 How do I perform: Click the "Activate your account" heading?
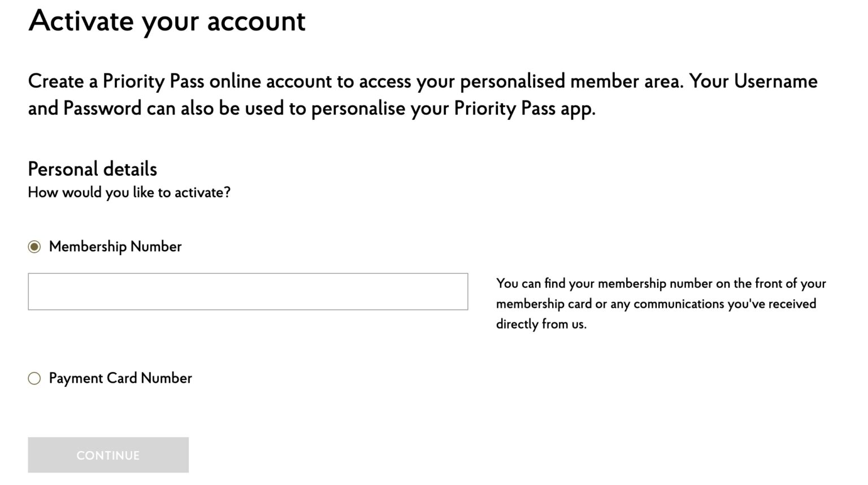[x=167, y=21]
